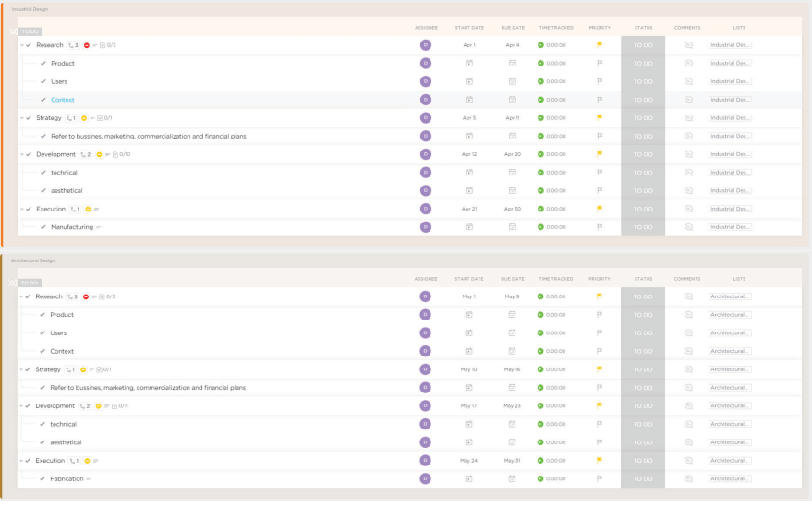Image resolution: width=812 pixels, height=507 pixels.
Task: Click the start date icon in the Manufacturing row
Action: 468,227
